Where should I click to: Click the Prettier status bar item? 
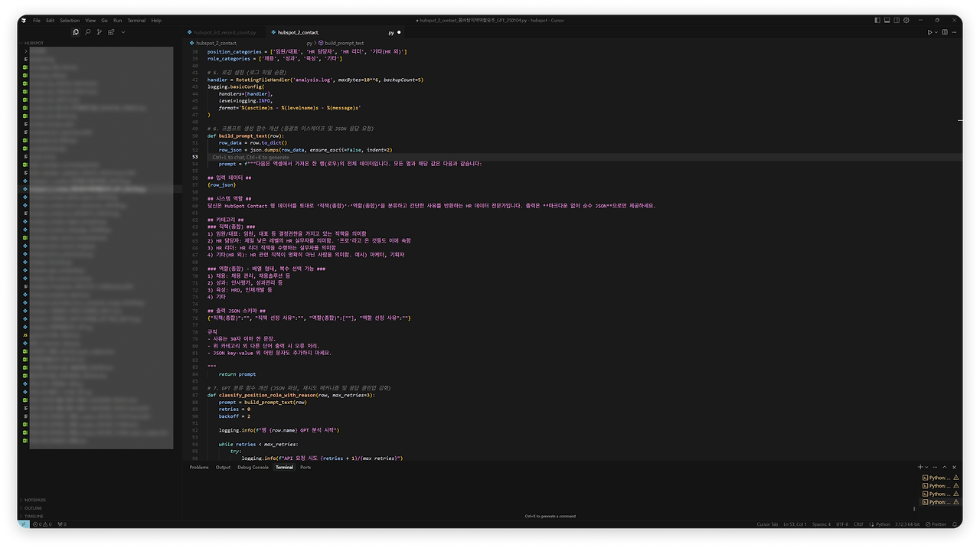tap(936, 524)
